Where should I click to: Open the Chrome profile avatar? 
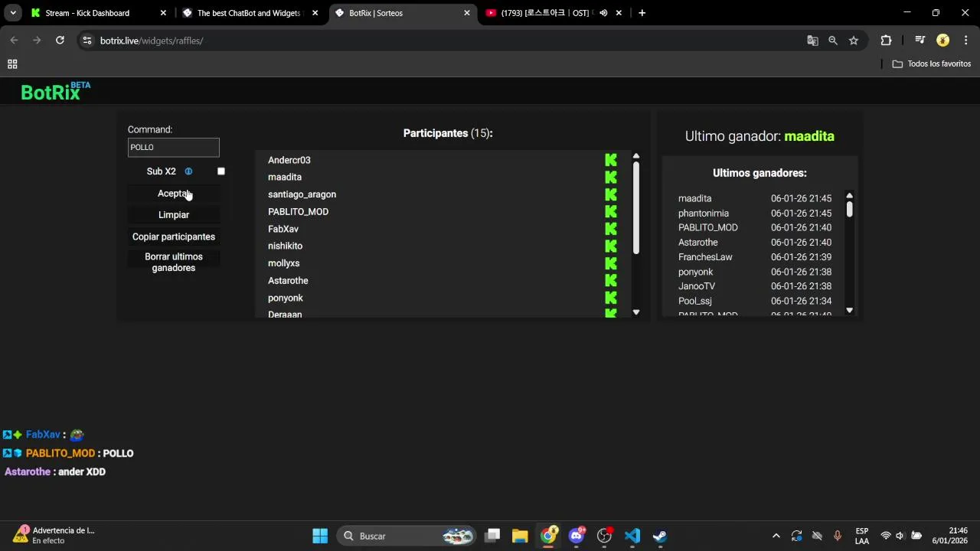tap(943, 41)
